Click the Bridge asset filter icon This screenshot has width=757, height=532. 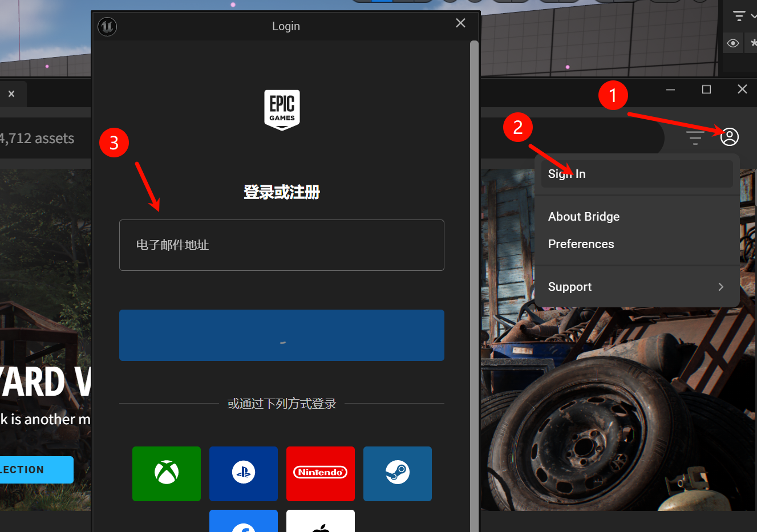(x=695, y=137)
